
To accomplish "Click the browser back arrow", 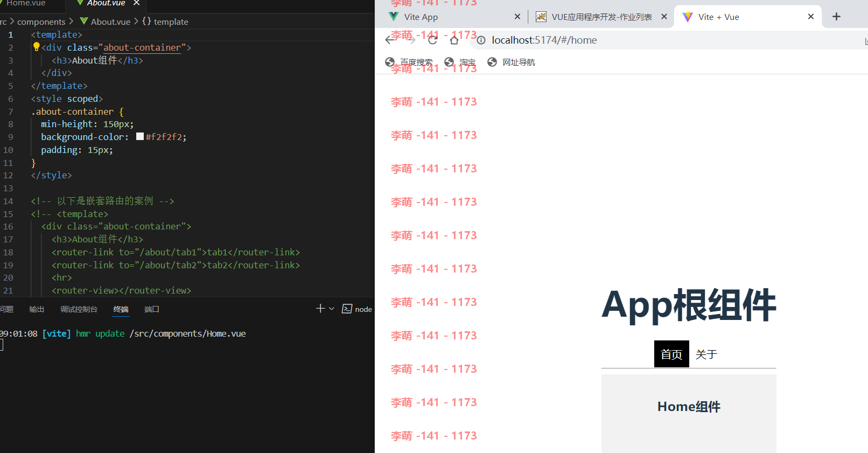I will pyautogui.click(x=390, y=40).
